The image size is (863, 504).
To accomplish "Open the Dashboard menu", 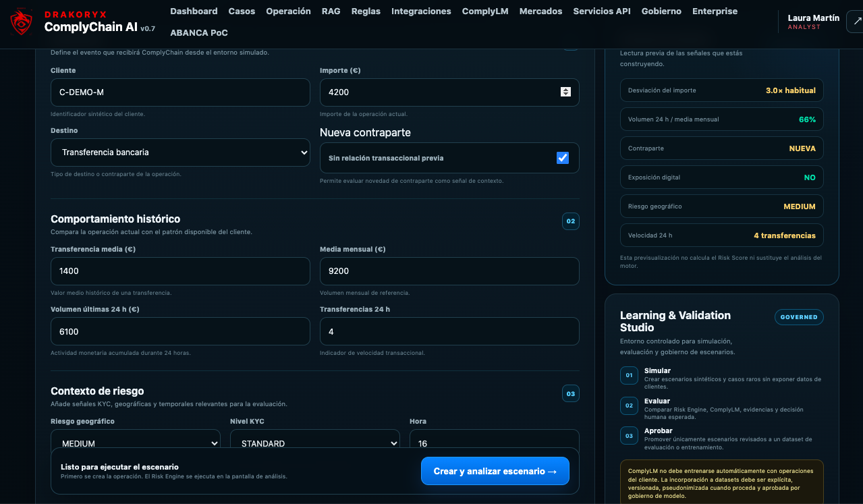I will [194, 11].
